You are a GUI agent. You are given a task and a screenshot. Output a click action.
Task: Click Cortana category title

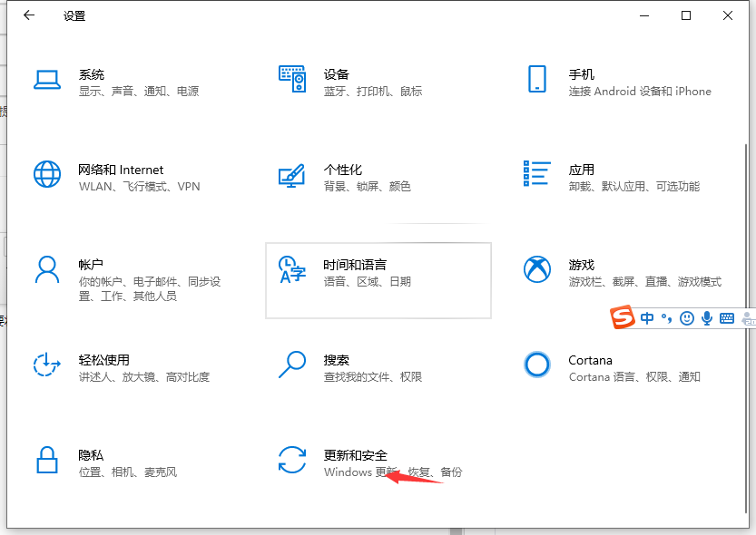point(590,360)
